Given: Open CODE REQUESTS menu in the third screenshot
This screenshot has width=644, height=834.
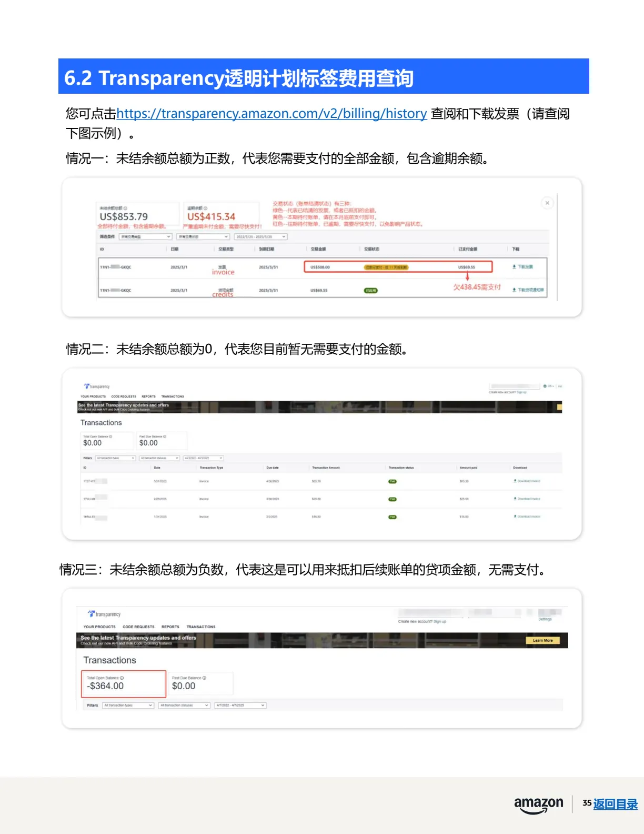Looking at the screenshot, I should point(138,627).
